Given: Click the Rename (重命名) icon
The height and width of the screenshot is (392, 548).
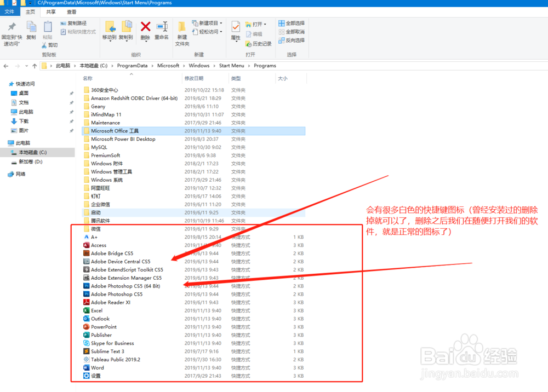Looking at the screenshot, I should click(162, 26).
